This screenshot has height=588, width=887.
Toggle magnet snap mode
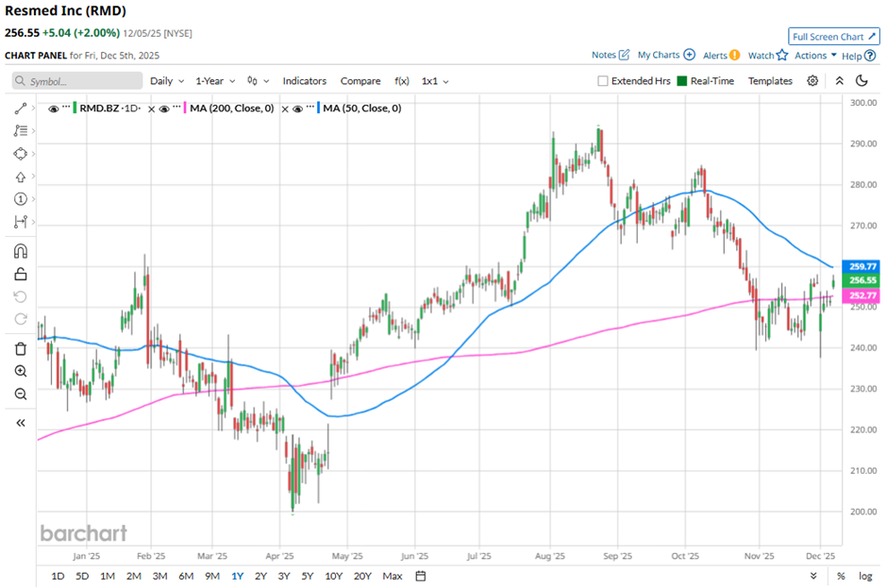(21, 251)
